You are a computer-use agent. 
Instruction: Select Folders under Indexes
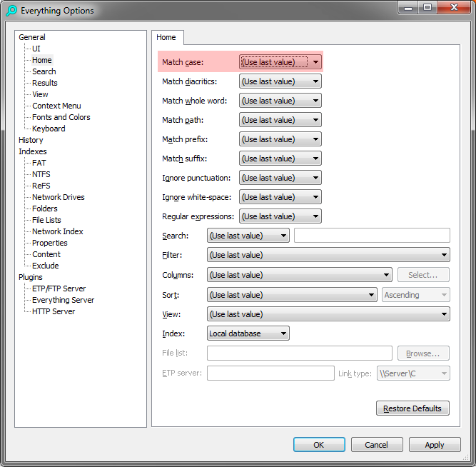[45, 209]
